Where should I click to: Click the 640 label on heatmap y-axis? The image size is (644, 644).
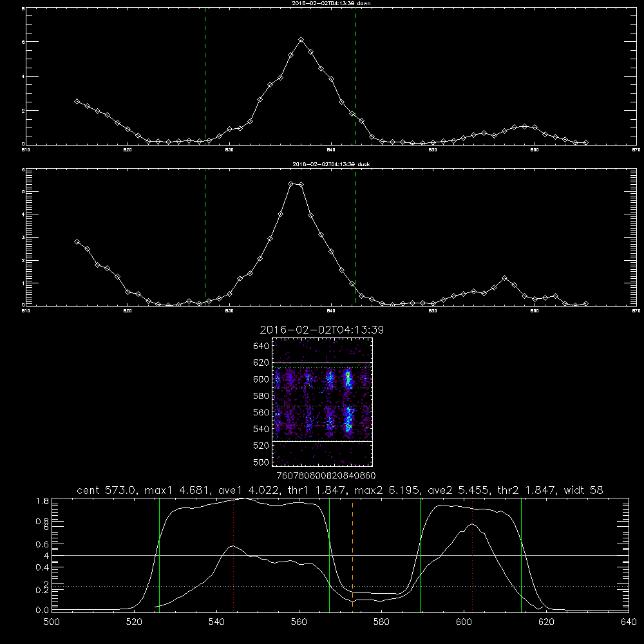[x=261, y=346]
